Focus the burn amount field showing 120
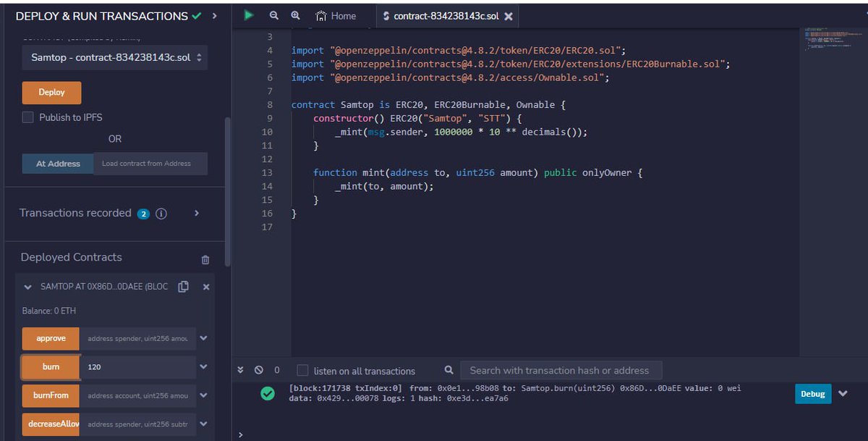The width and height of the screenshot is (868, 441). coord(137,367)
